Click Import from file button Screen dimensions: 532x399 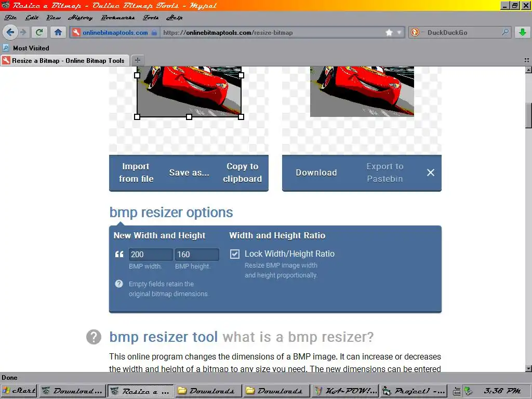tap(136, 172)
